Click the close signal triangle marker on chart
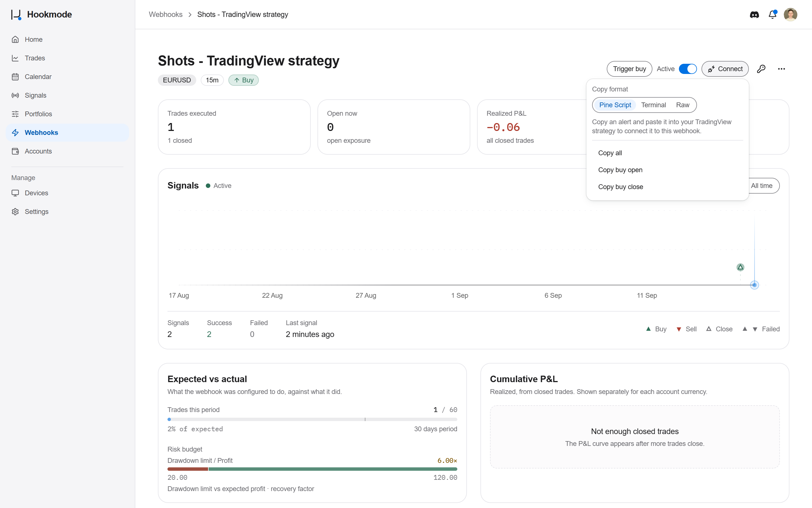The height and width of the screenshot is (508, 812). (x=740, y=267)
